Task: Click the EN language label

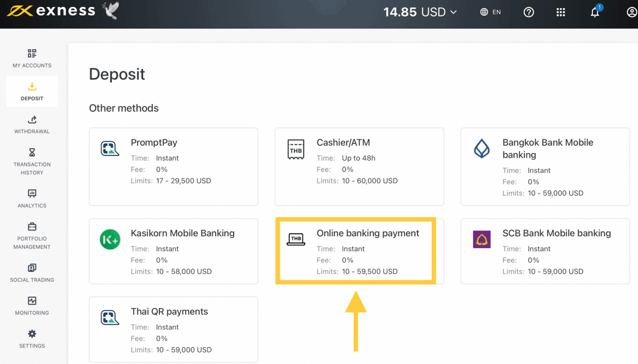Action: click(x=496, y=12)
